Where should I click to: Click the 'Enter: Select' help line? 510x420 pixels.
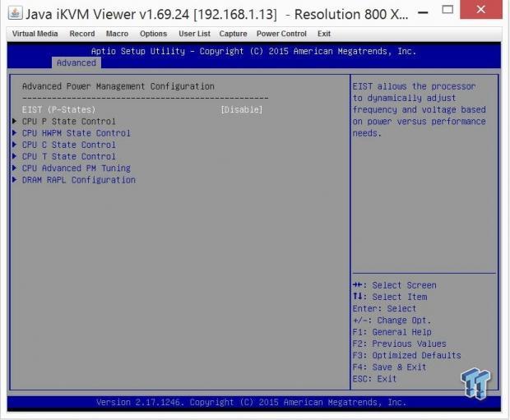point(384,308)
